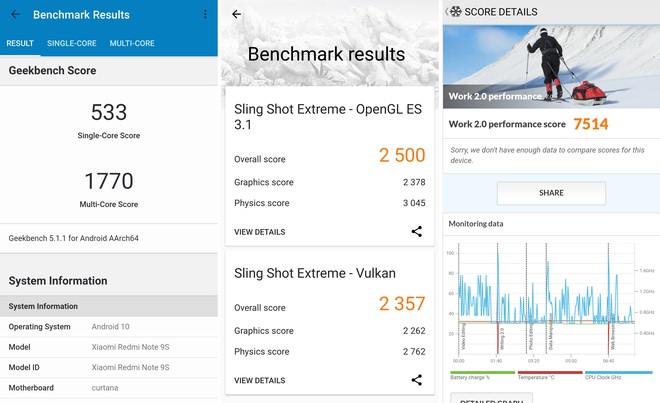Screen dimensions: 660x403
Task: Click the 2 357 Vulkan overall score
Action: 402,304
